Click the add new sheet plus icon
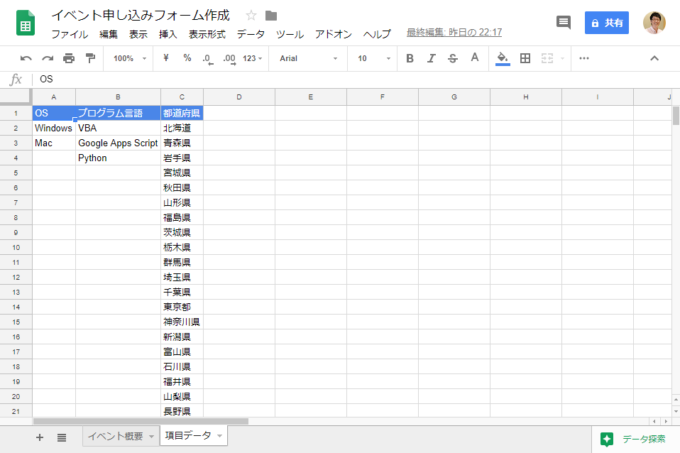The image size is (680, 453). click(40, 437)
